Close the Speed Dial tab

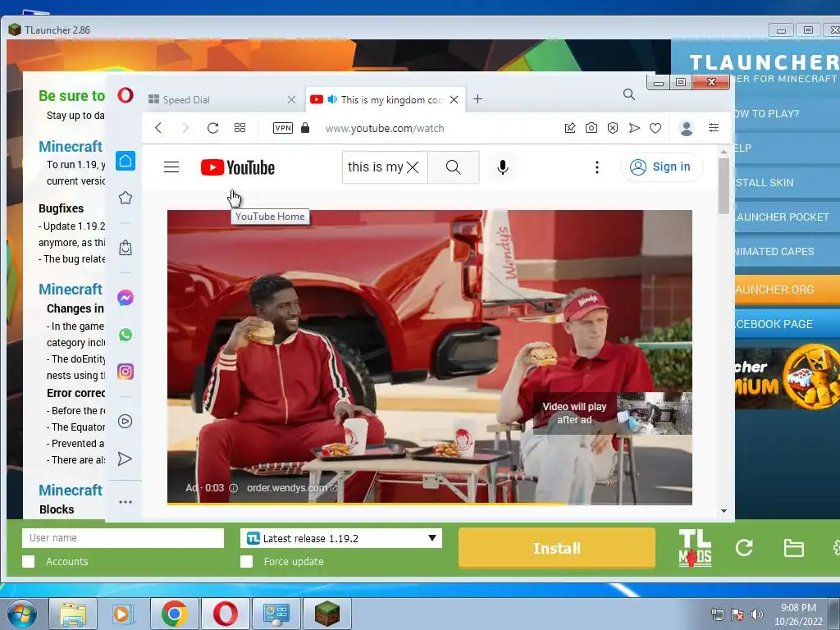click(x=291, y=99)
